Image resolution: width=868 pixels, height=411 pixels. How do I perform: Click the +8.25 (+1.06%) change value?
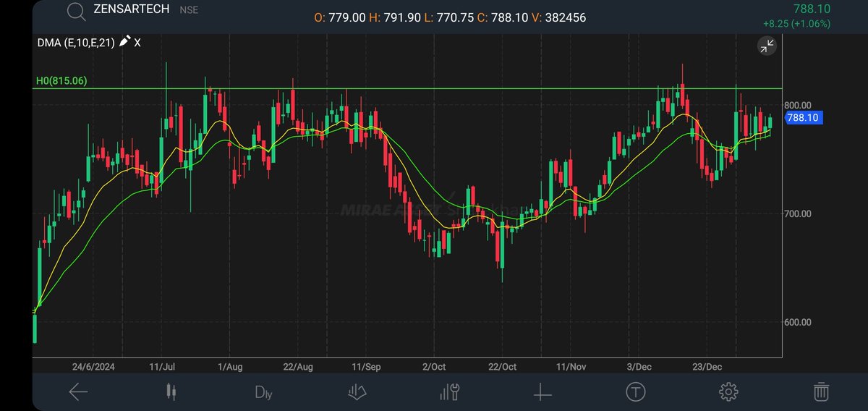(796, 24)
